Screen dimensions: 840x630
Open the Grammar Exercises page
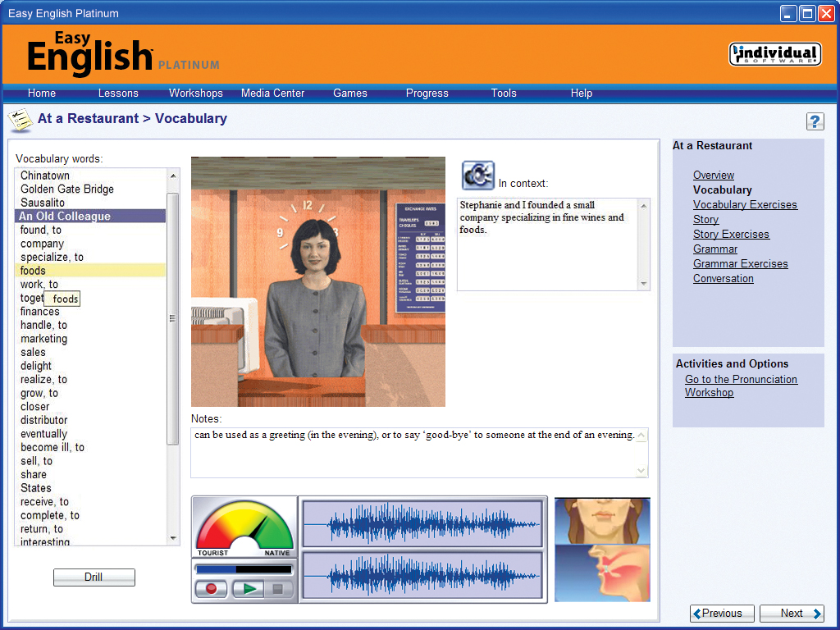[740, 263]
